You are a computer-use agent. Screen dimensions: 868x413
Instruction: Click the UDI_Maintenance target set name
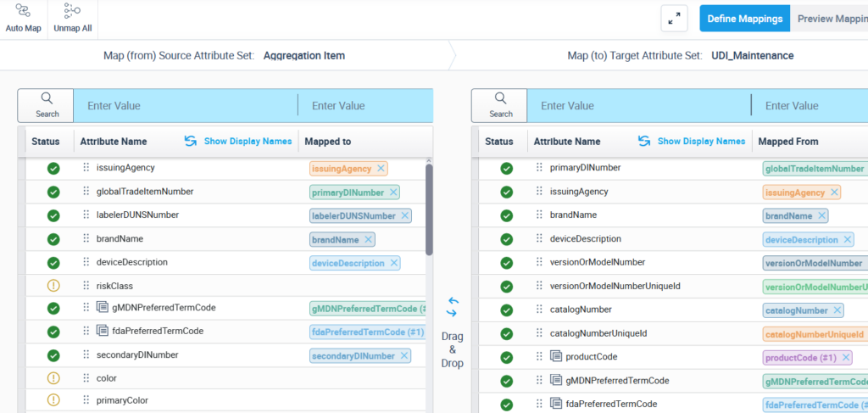click(753, 55)
